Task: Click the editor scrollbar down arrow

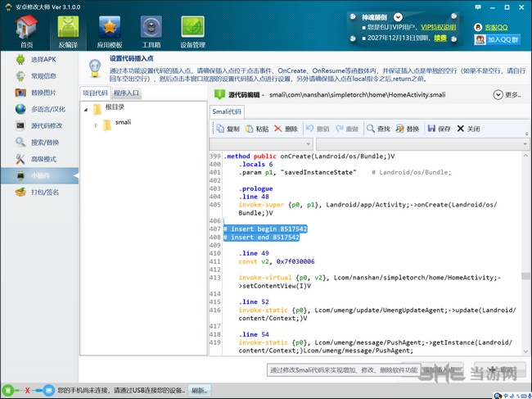Action: coord(525,351)
